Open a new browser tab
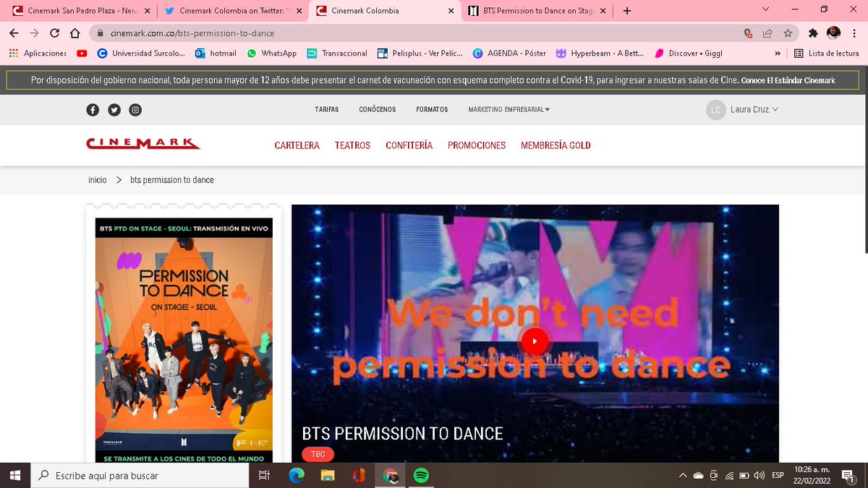Screen dimensions: 868x488 click(627, 11)
